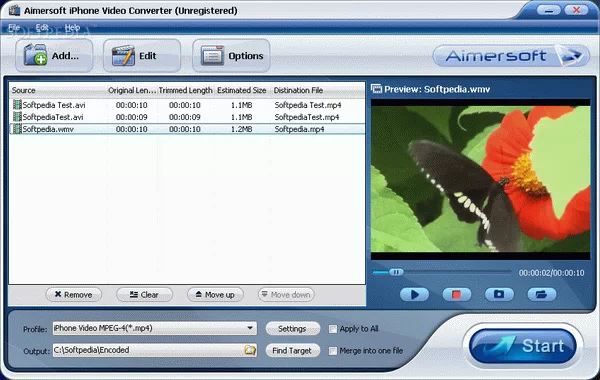This screenshot has height=380, width=600.
Task: Click destination Softpedia Test.mp4
Action: tap(308, 105)
